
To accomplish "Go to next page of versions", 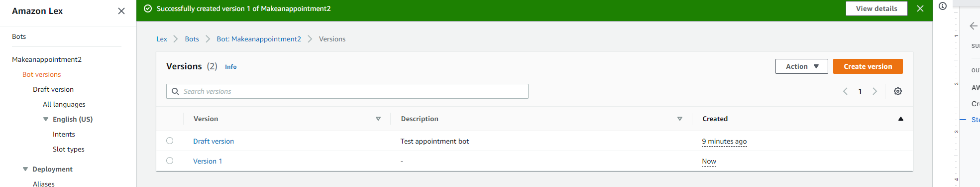I will (x=874, y=91).
